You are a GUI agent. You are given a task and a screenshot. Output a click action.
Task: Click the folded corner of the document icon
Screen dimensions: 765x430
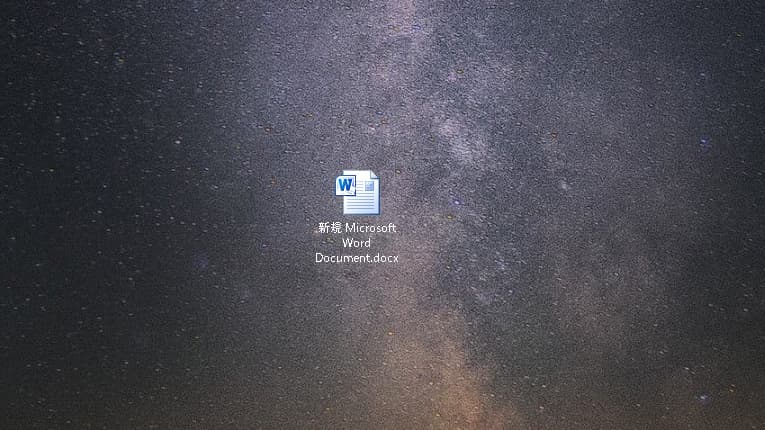(374, 176)
